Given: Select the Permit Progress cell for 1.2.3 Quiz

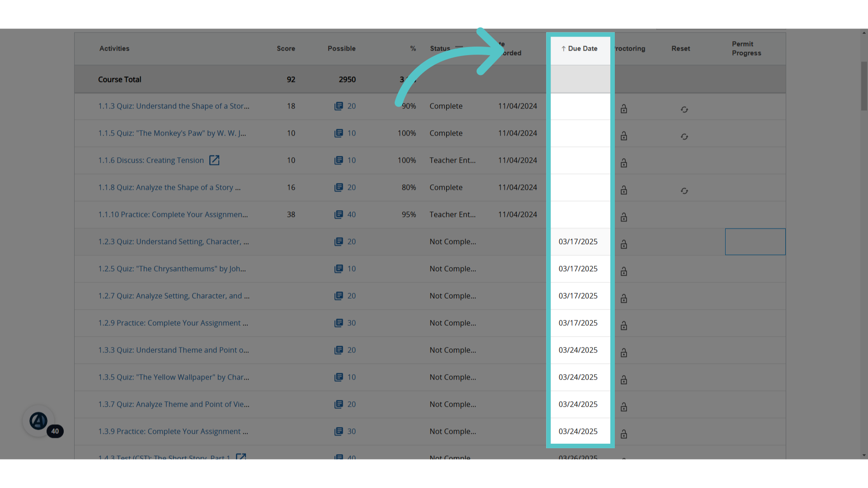Looking at the screenshot, I should point(755,242).
